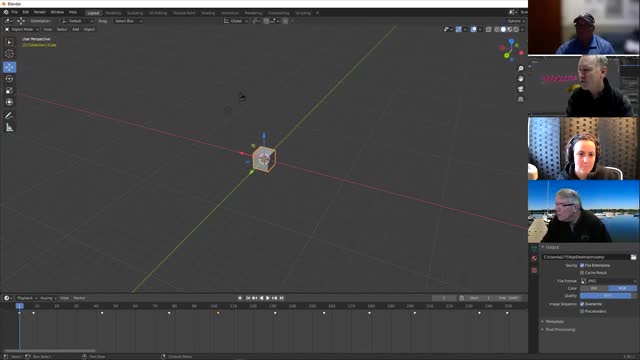
Task: Select rendered viewport shading mode
Action: click(516, 29)
